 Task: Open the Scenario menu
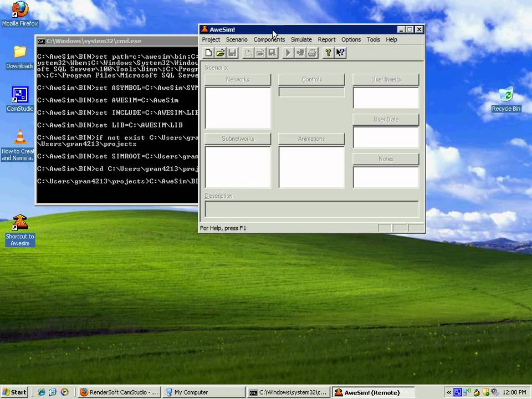237,40
